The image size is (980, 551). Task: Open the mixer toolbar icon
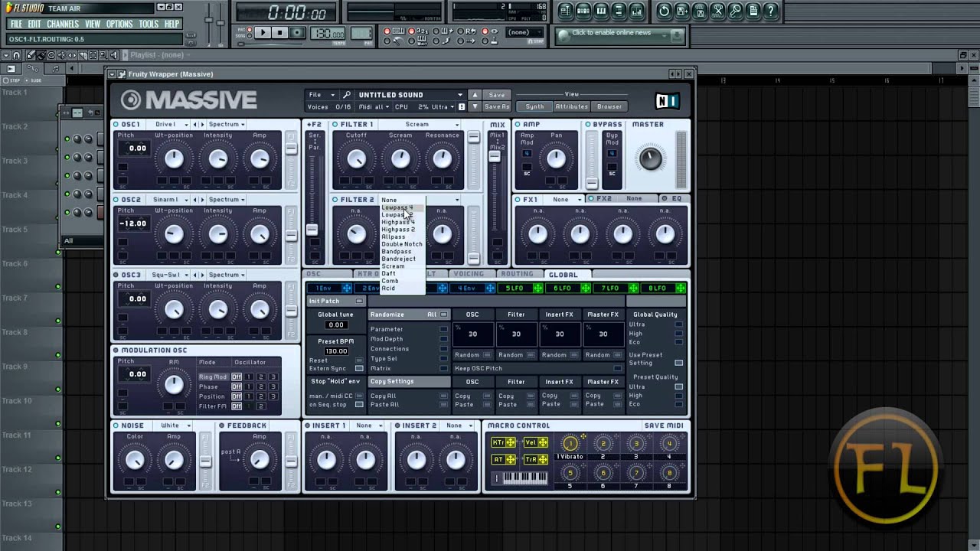pos(637,11)
